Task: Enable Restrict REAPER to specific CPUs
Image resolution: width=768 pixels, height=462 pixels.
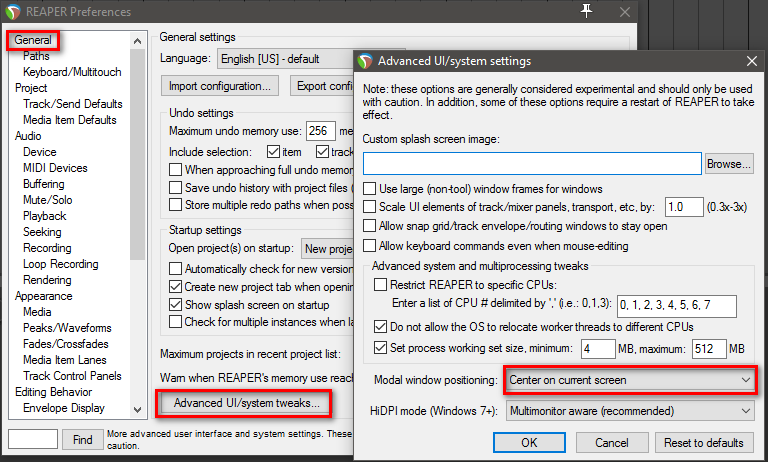Action: tap(381, 285)
